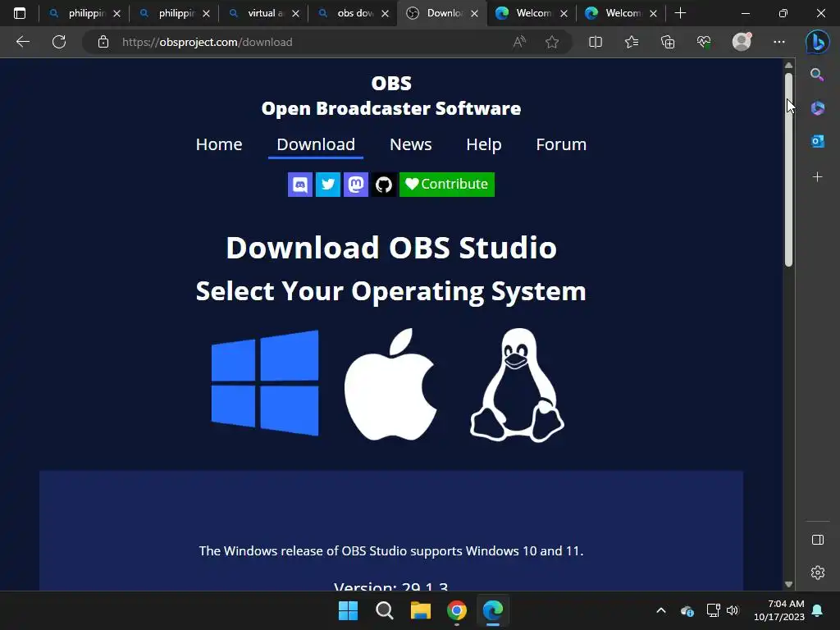Viewport: 840px width, 630px height.
Task: Open the user profile avatar
Action: 742,42
